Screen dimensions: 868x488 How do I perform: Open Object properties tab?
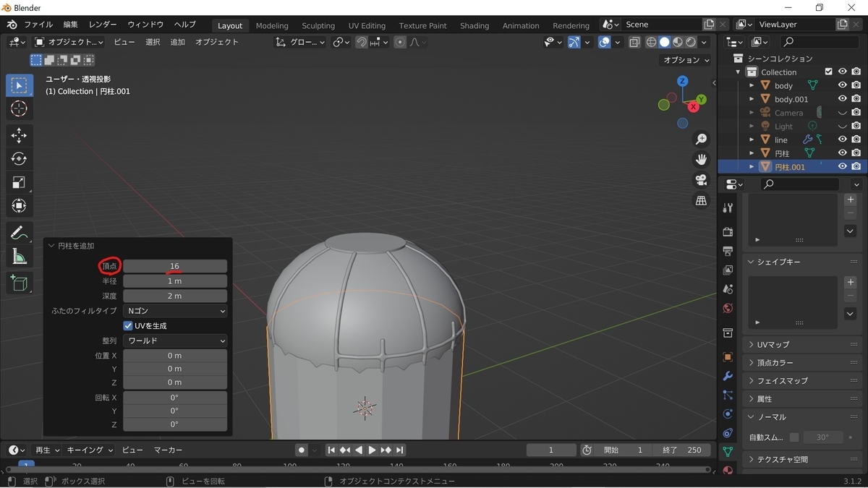[x=728, y=357]
